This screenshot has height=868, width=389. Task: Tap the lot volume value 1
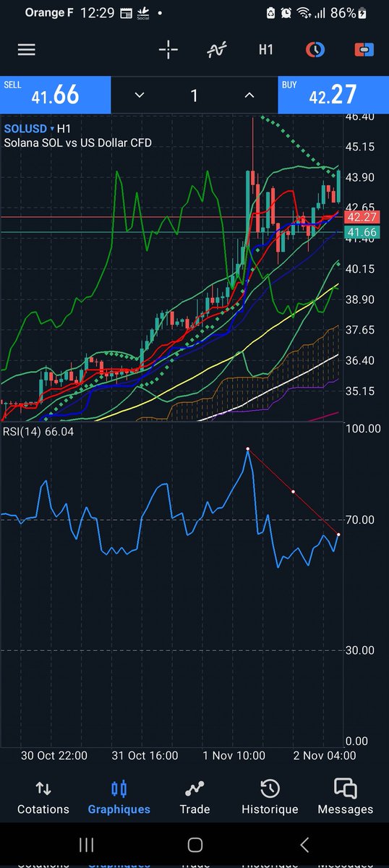coord(194,95)
